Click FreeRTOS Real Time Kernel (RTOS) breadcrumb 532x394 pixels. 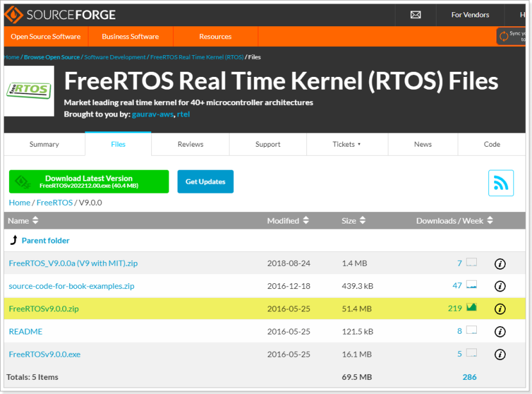coord(197,57)
